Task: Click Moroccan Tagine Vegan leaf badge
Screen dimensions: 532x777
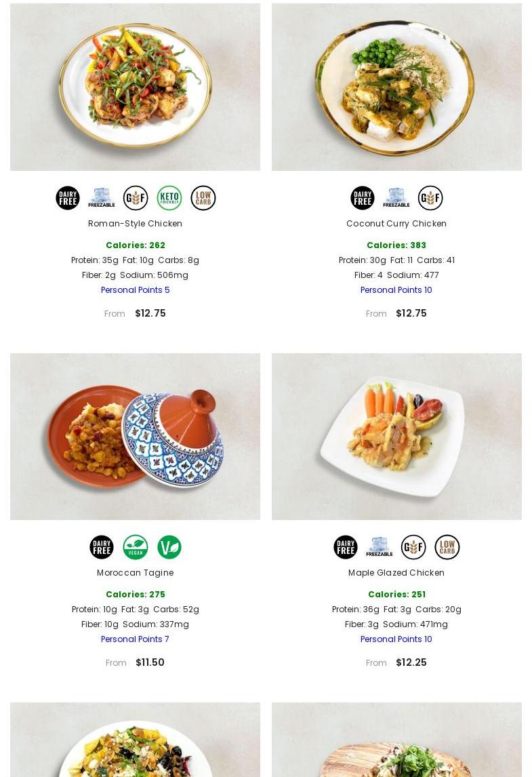Action: coord(136,547)
